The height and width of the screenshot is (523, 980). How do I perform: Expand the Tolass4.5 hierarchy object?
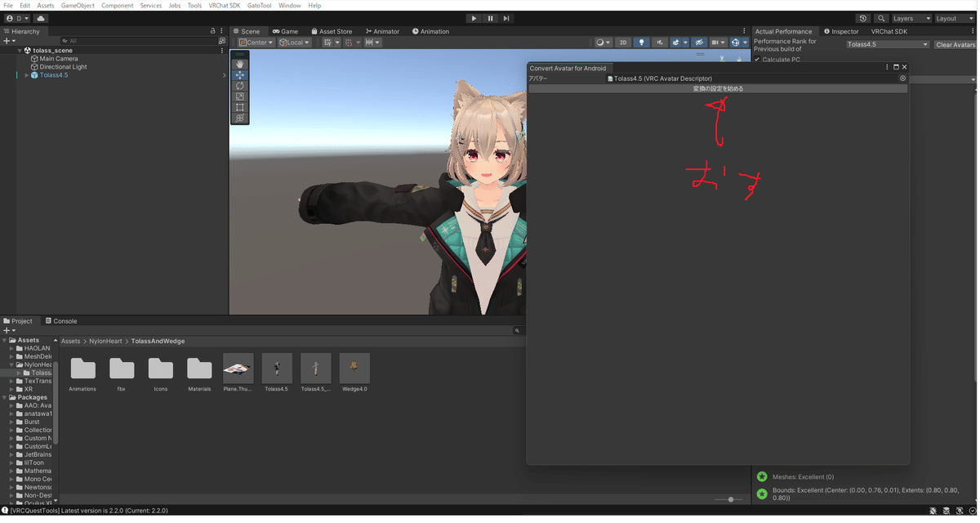point(26,75)
